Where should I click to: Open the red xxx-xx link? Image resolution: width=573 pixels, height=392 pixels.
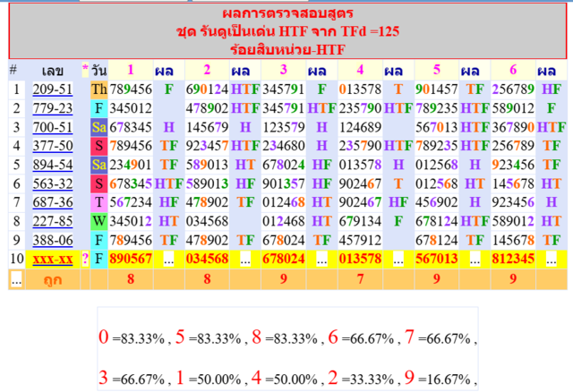[53, 259]
